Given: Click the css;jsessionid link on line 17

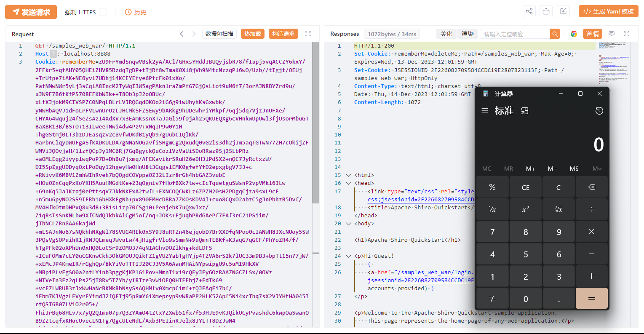Looking at the screenshot, I should (421, 200).
